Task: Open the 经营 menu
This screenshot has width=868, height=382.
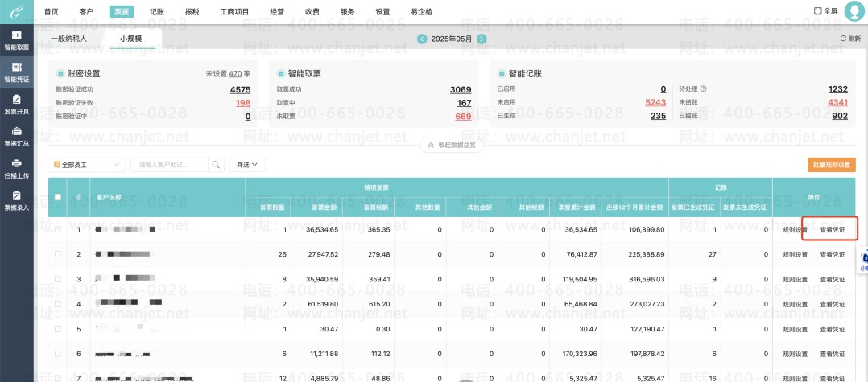Action: click(277, 11)
